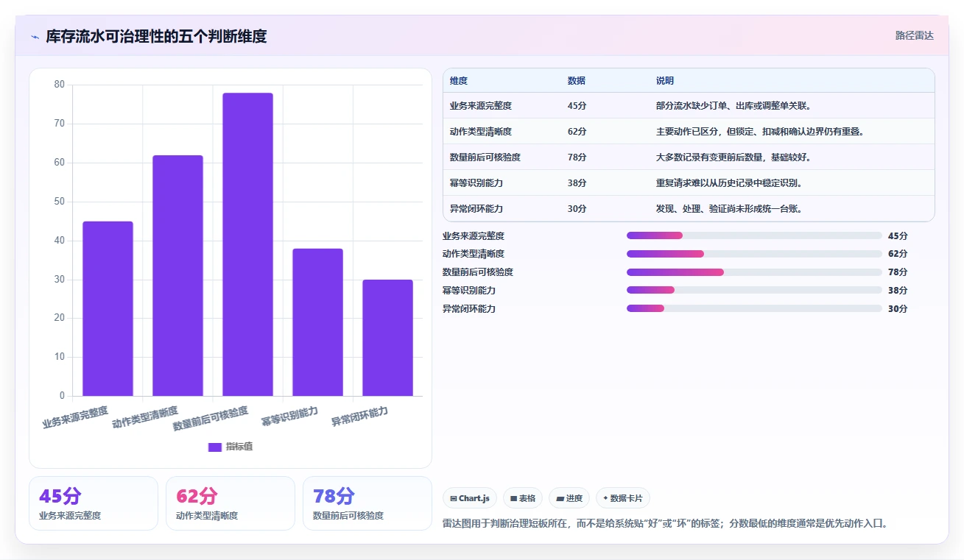This screenshot has height=560, width=964.
Task: Click description 重复请求难以从历史记录中稳定识别
Action: [729, 183]
